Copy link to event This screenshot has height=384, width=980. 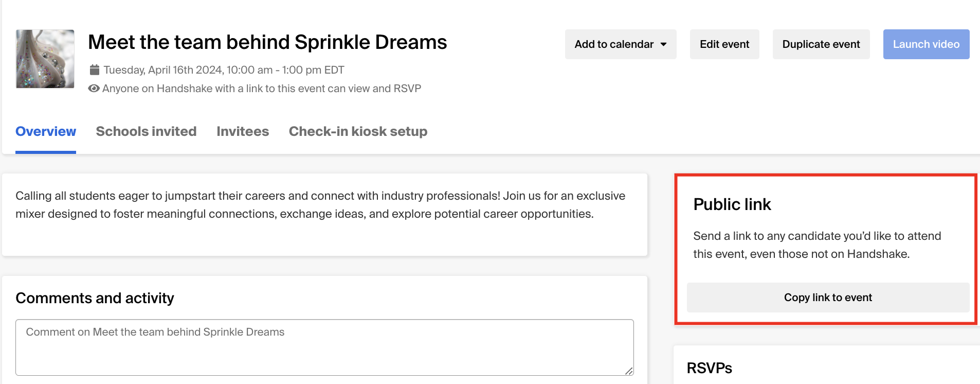pos(828,298)
